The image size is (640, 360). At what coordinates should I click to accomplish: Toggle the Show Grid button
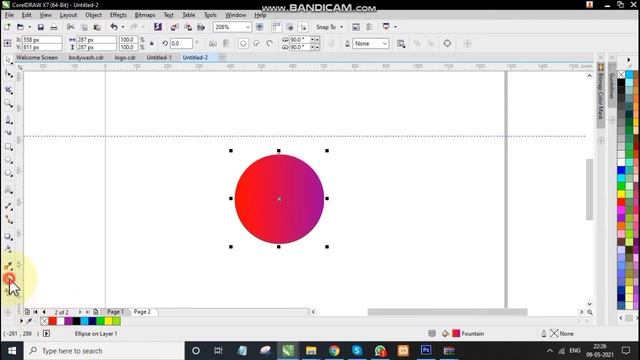click(x=290, y=27)
